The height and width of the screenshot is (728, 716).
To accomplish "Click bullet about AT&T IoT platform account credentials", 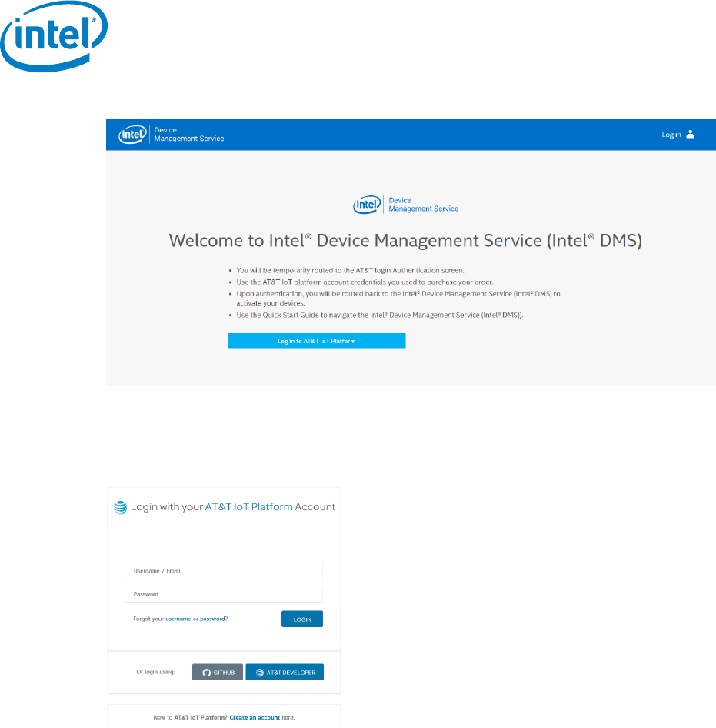I will (365, 282).
